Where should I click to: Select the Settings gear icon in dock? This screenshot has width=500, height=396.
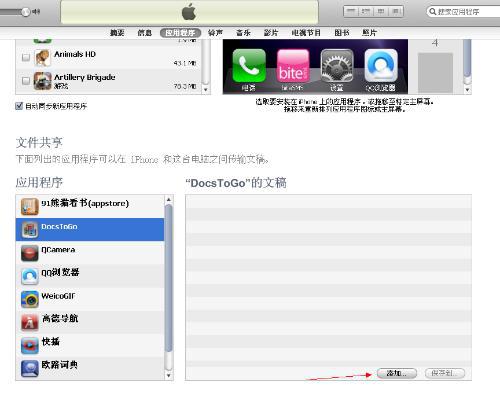point(337,66)
